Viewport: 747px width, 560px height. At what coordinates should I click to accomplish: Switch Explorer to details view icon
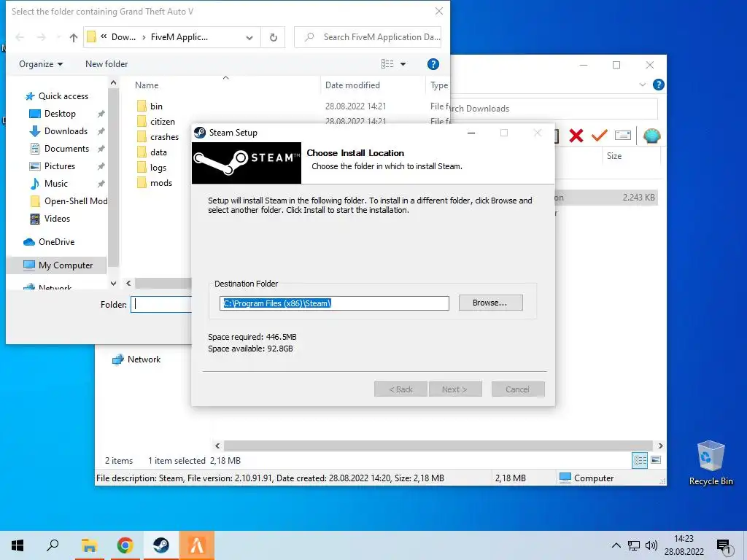[640, 460]
